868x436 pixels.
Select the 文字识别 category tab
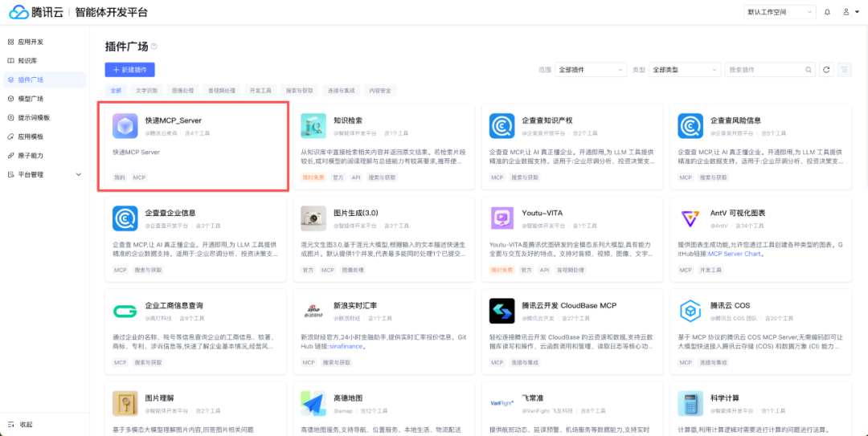(x=147, y=90)
